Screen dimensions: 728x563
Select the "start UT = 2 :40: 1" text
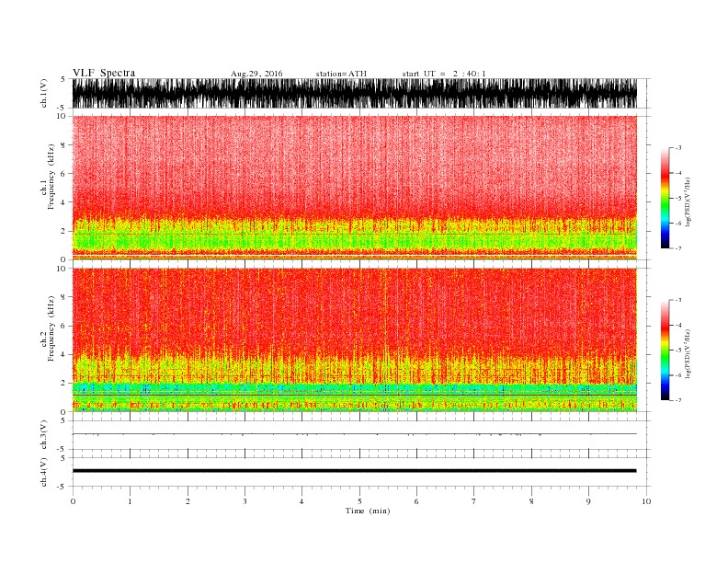444,74
